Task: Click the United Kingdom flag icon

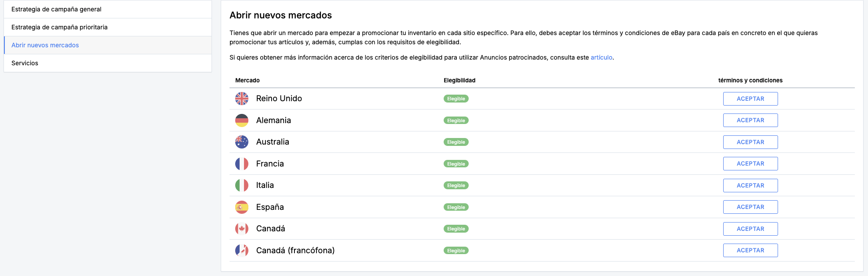Action: click(x=242, y=99)
